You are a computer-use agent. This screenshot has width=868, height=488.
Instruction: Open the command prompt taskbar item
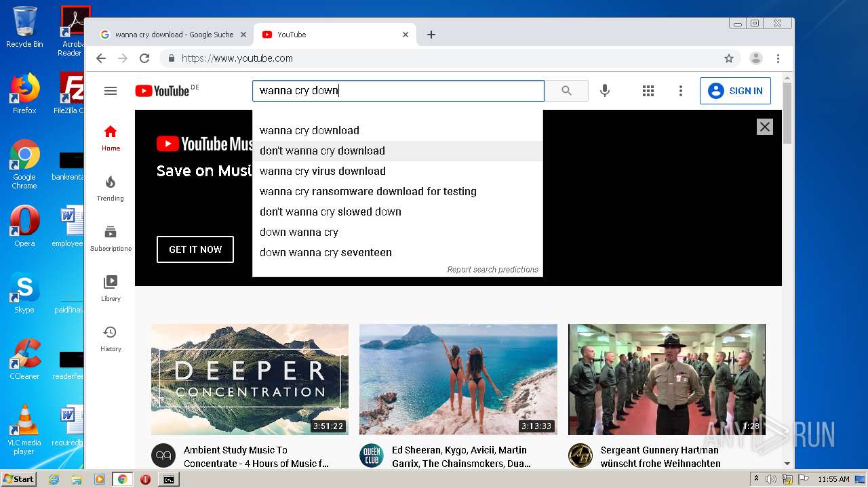pyautogui.click(x=168, y=479)
